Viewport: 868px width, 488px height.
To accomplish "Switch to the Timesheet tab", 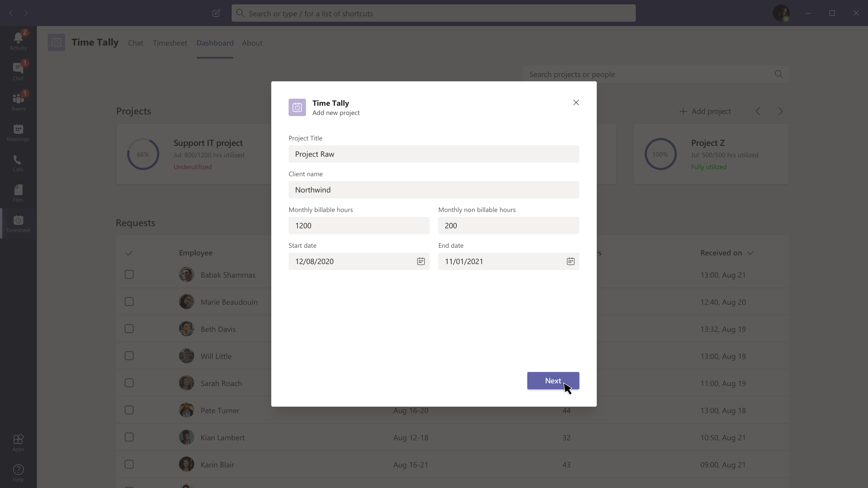I will (x=170, y=43).
